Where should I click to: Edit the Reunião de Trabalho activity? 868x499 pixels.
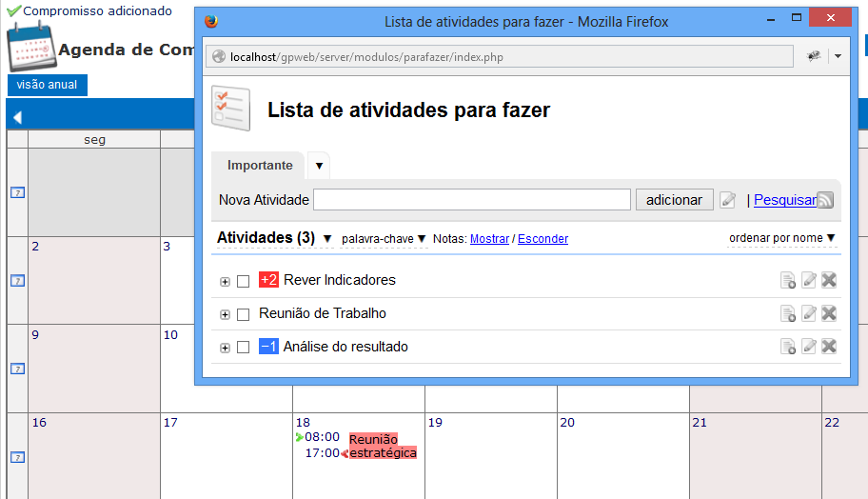coord(809,313)
